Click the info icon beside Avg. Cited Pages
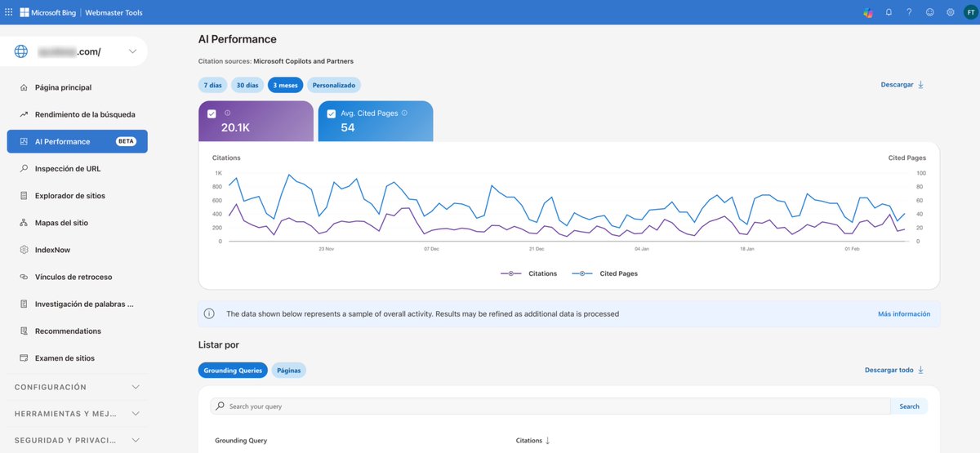 click(405, 113)
